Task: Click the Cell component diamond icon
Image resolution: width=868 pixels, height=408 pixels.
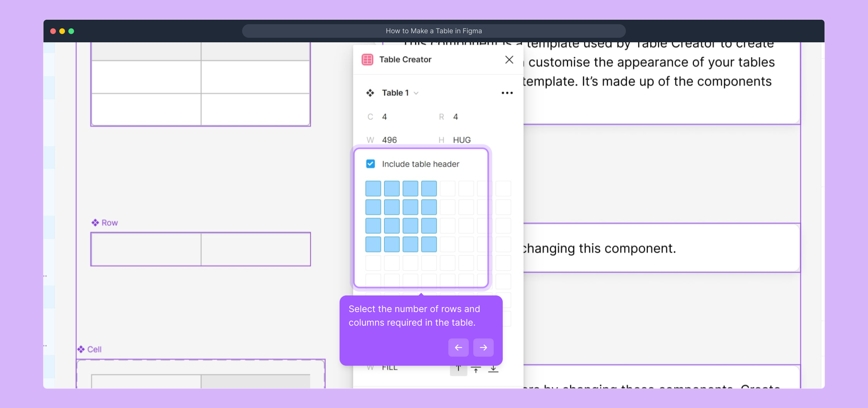Action: point(81,349)
